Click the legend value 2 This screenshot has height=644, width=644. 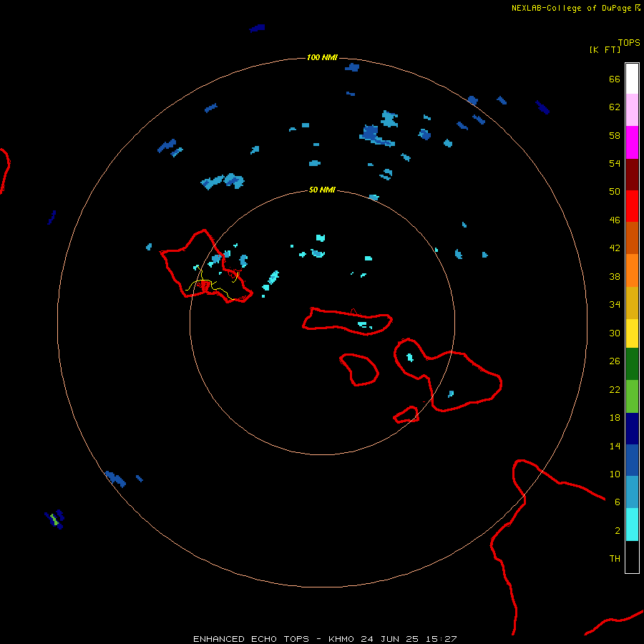point(618,530)
